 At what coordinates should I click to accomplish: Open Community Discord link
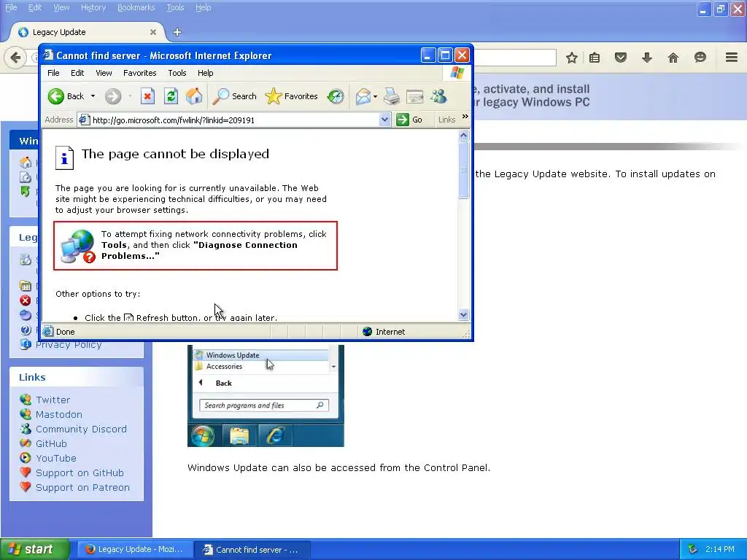click(81, 429)
